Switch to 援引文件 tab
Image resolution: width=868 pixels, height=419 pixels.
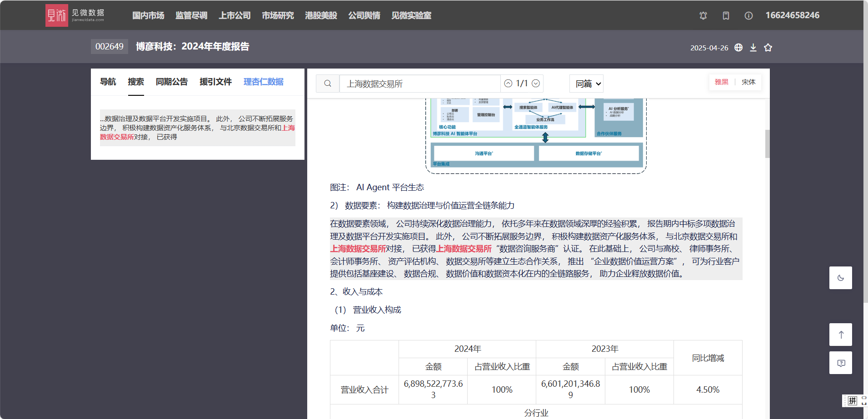[215, 82]
